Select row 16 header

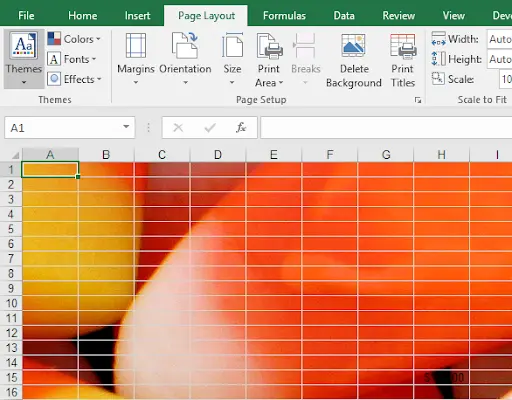[11, 392]
